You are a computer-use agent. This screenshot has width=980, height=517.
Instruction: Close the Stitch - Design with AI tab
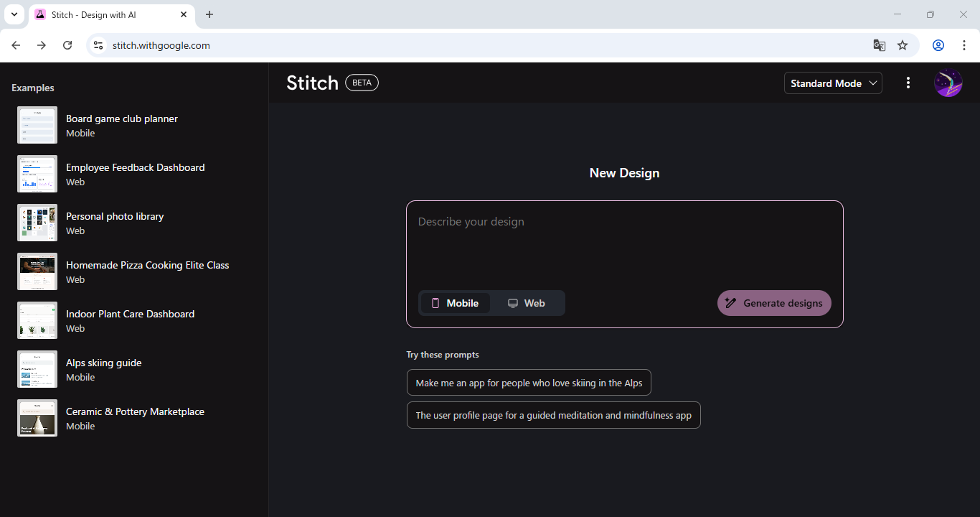pos(184,14)
